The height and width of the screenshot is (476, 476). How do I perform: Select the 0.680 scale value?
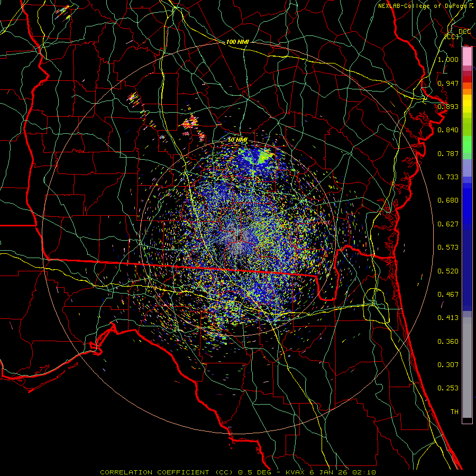click(x=448, y=200)
